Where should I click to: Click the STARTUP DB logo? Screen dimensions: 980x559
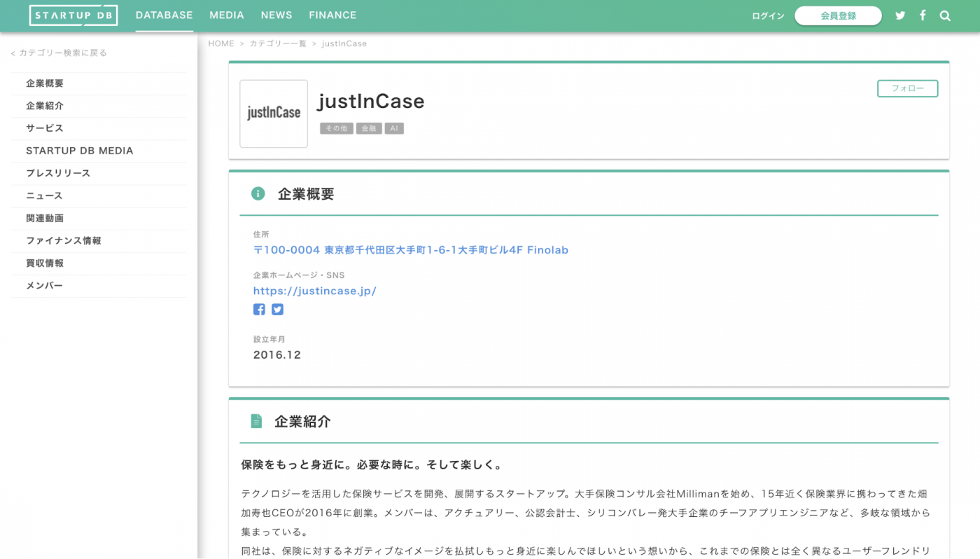coord(73,15)
